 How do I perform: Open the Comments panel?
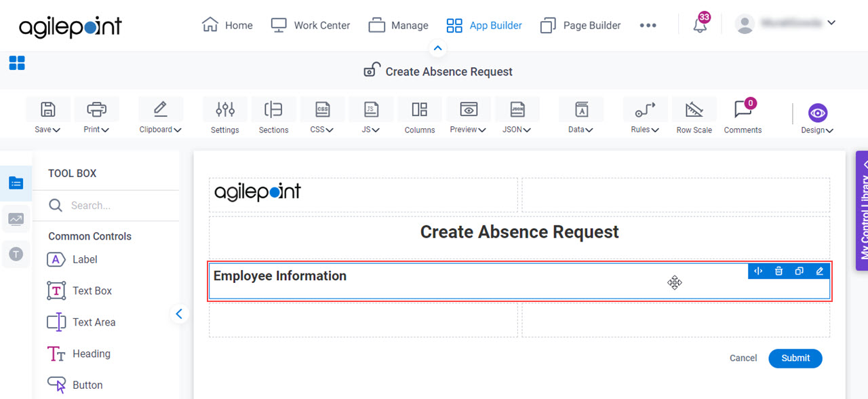743,116
